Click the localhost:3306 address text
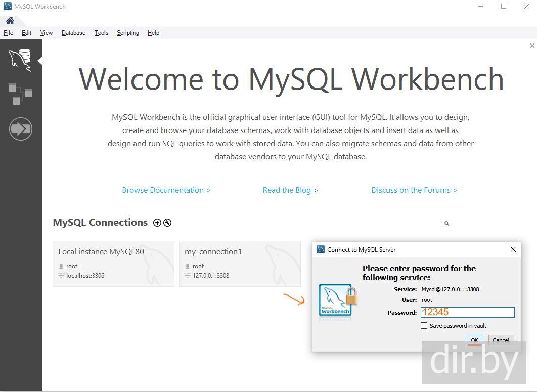Image resolution: width=537 pixels, height=392 pixels. [x=85, y=276]
